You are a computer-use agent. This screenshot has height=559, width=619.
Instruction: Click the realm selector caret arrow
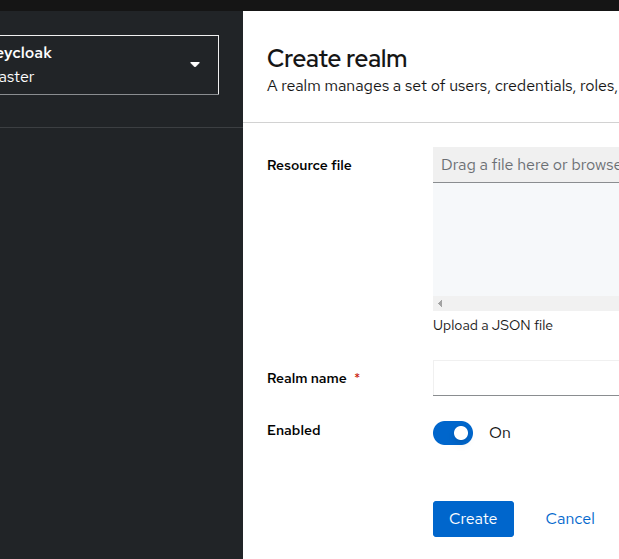(x=195, y=65)
